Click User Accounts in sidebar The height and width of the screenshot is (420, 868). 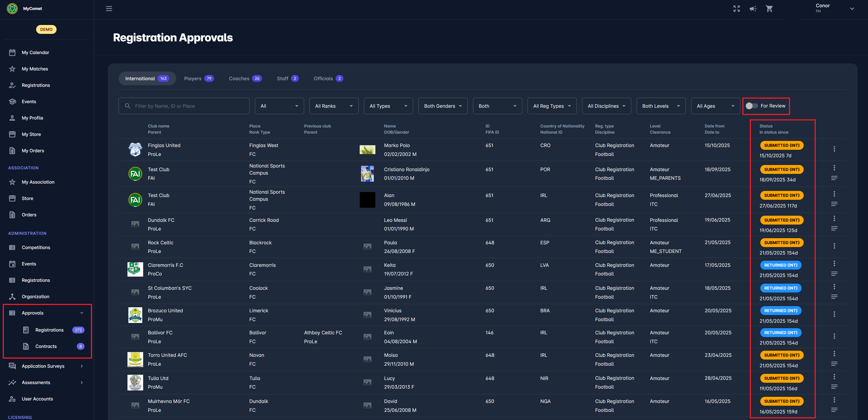(x=37, y=399)
